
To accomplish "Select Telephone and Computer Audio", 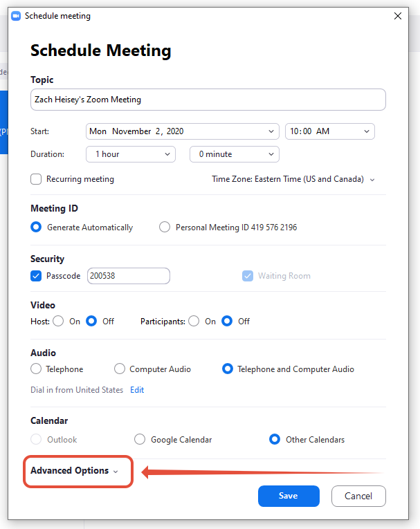I will 228,369.
